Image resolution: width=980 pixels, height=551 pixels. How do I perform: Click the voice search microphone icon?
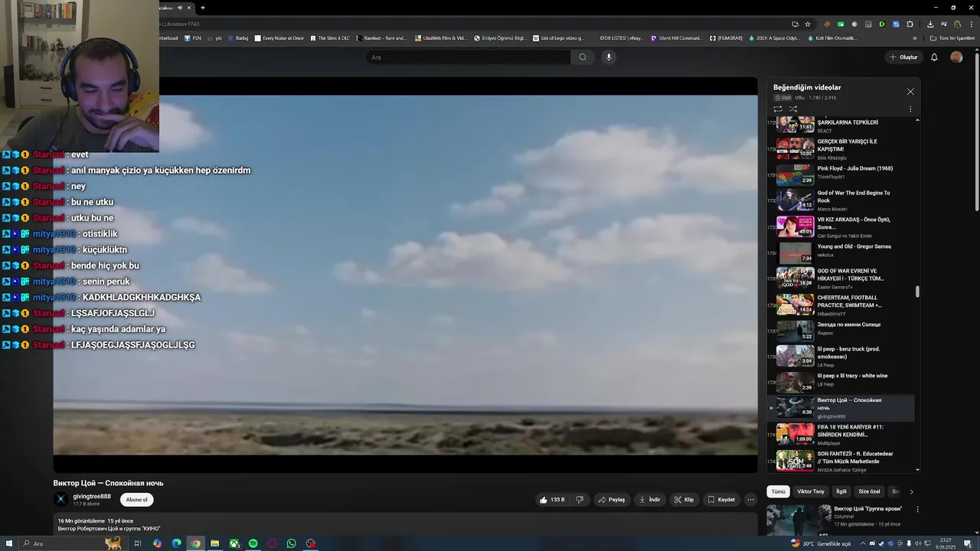tap(609, 57)
